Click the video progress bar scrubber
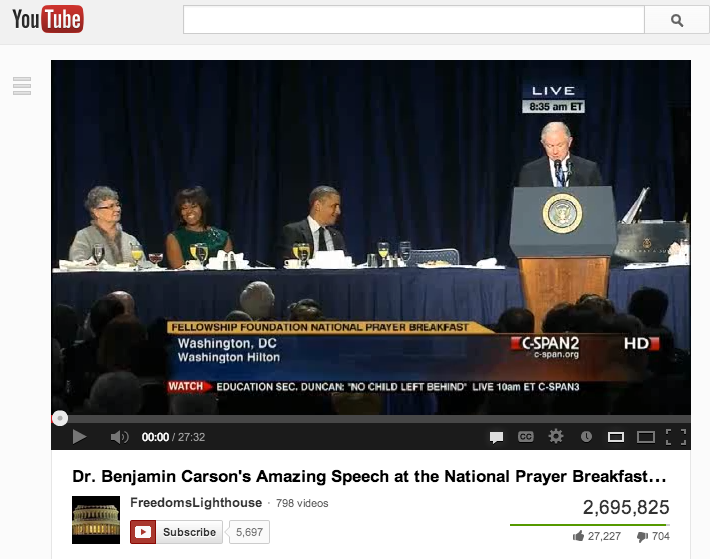The height and width of the screenshot is (559, 710). pos(60,418)
